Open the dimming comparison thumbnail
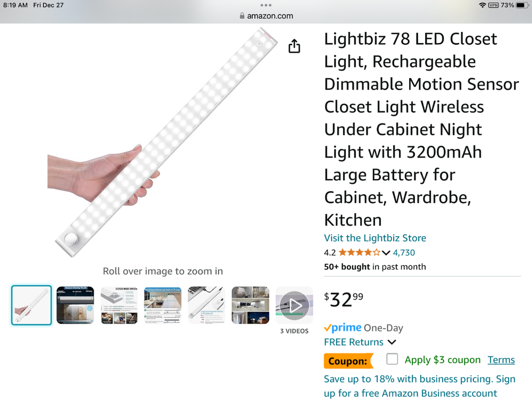 point(74,304)
